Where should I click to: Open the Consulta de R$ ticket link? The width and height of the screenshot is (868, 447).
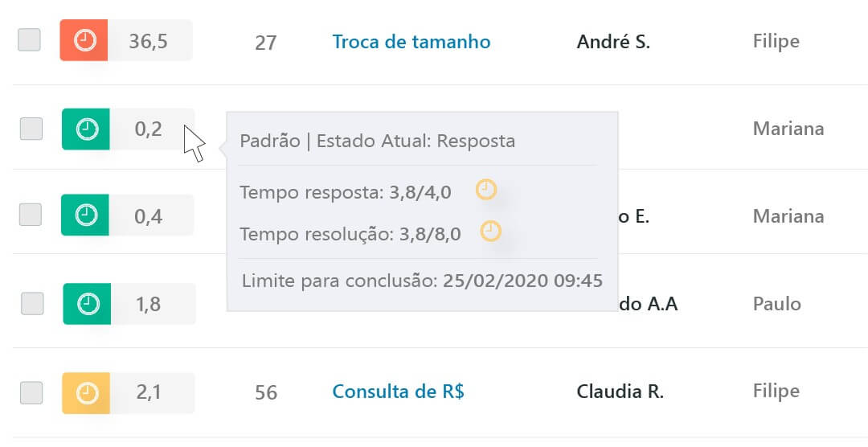(x=398, y=392)
